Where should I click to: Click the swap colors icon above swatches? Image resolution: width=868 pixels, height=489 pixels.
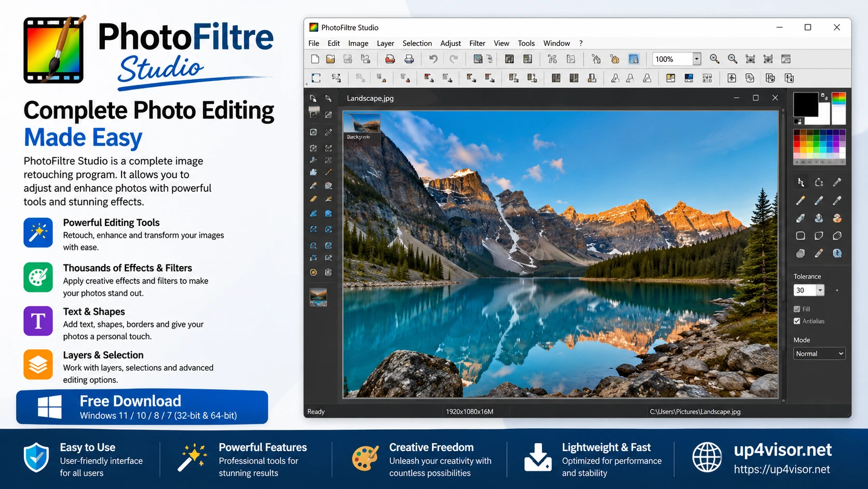[824, 96]
